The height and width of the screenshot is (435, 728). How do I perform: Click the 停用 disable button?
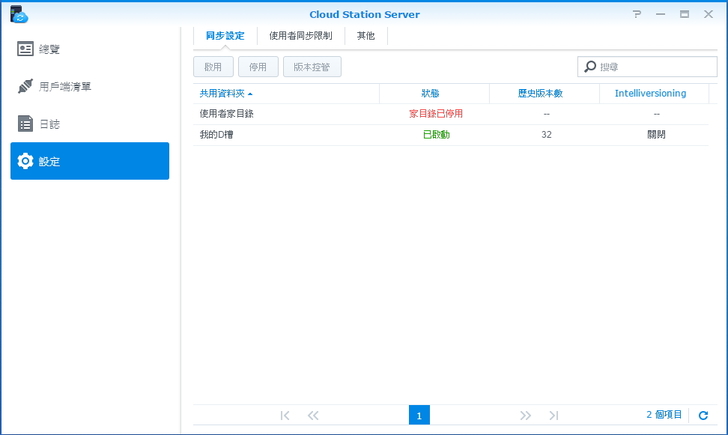[x=258, y=67]
